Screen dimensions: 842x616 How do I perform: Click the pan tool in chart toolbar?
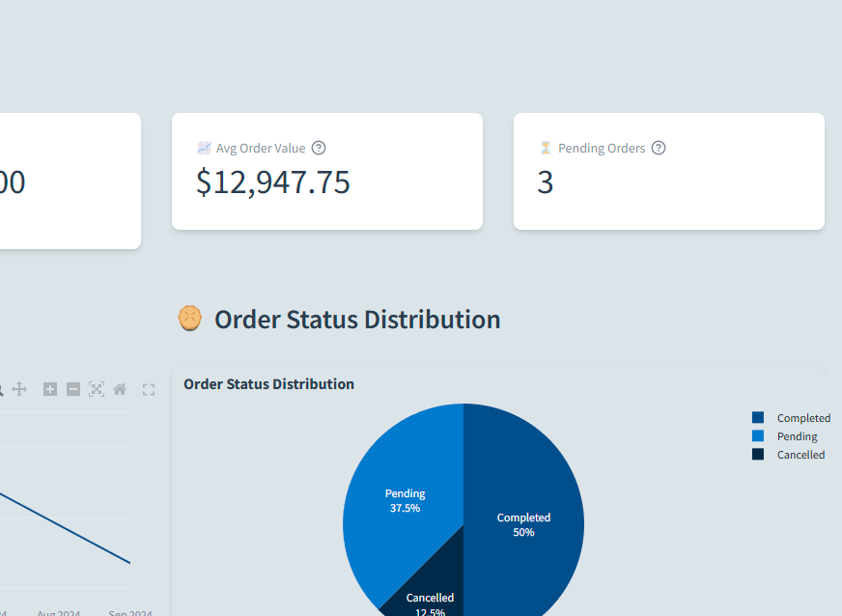pyautogui.click(x=19, y=389)
